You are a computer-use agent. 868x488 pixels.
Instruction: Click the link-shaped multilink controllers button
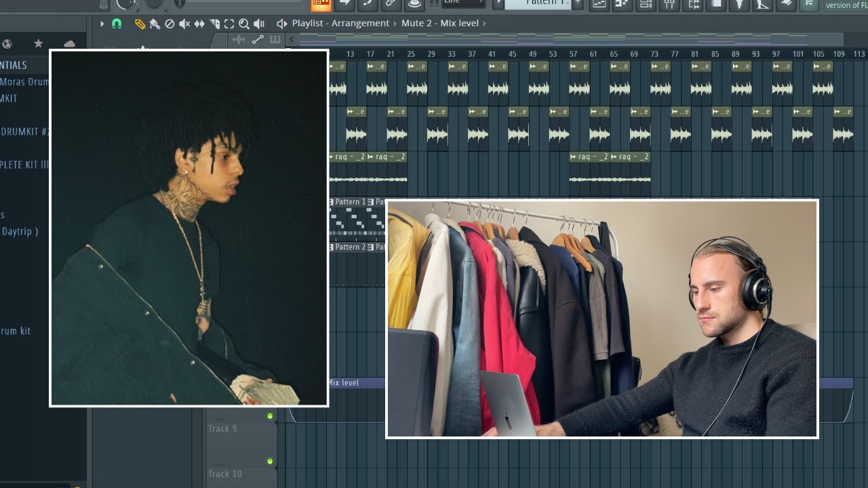[391, 4]
